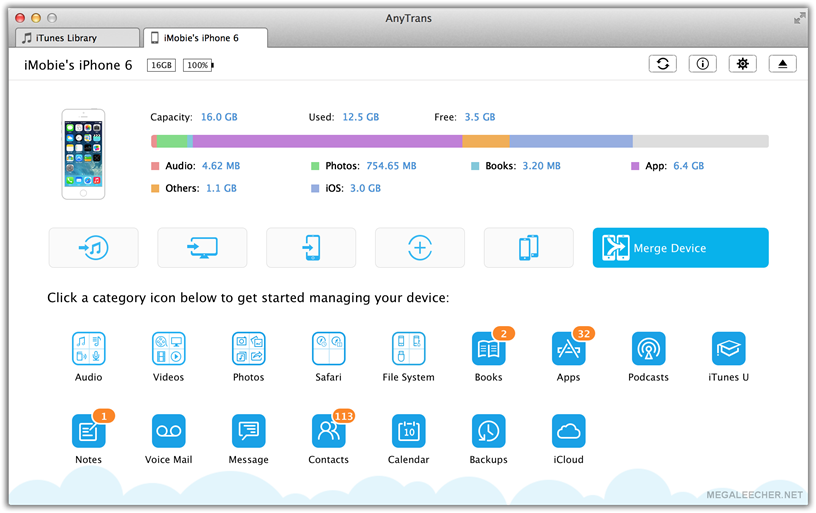Viewport: 816px width, 513px height.
Task: Open the Backups category
Action: click(489, 431)
